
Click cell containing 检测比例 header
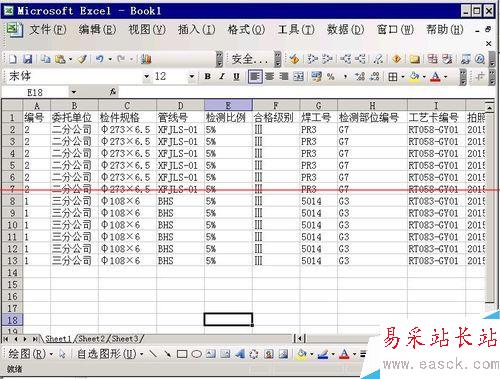point(228,117)
